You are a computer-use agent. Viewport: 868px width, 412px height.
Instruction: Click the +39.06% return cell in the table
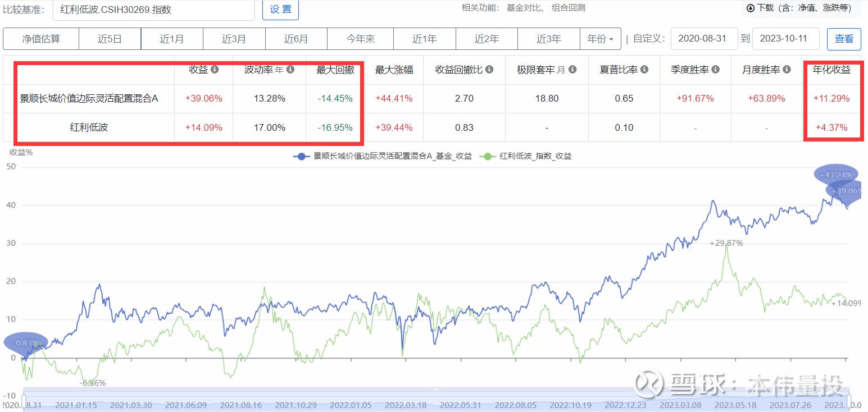coord(204,99)
